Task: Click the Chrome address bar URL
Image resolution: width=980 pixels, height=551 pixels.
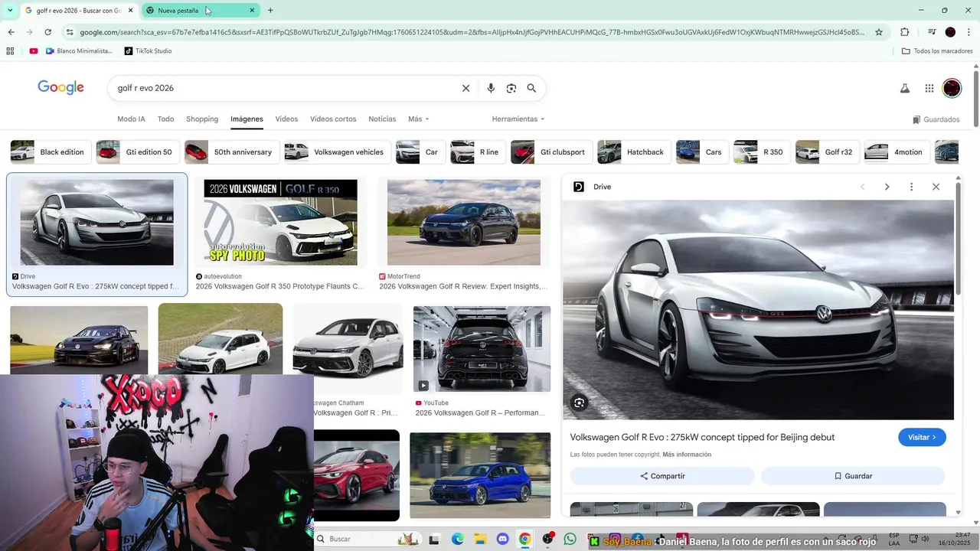Action: tap(472, 32)
